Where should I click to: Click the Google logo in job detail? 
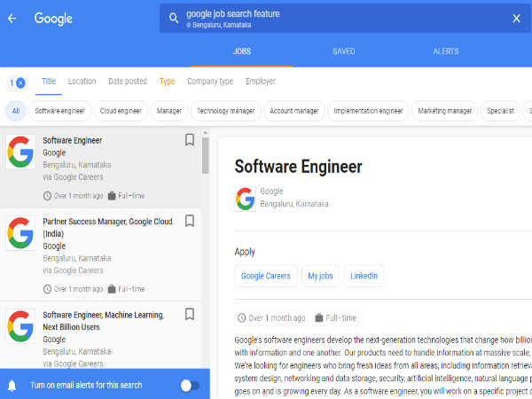tap(246, 198)
